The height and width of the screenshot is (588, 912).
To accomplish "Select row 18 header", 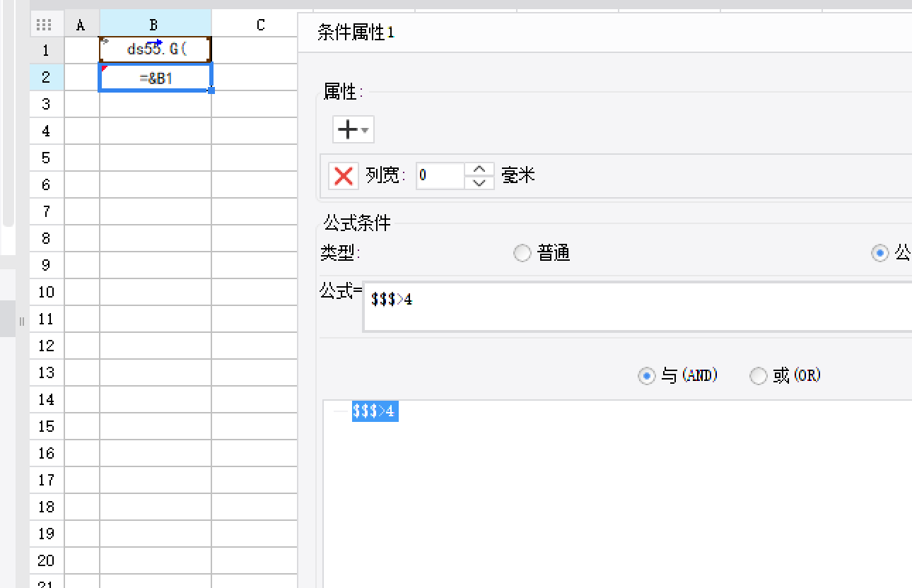I will point(47,507).
